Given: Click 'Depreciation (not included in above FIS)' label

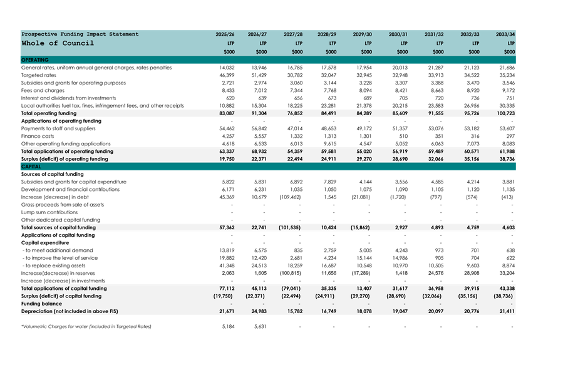Looking at the screenshot, I should point(70,311).
